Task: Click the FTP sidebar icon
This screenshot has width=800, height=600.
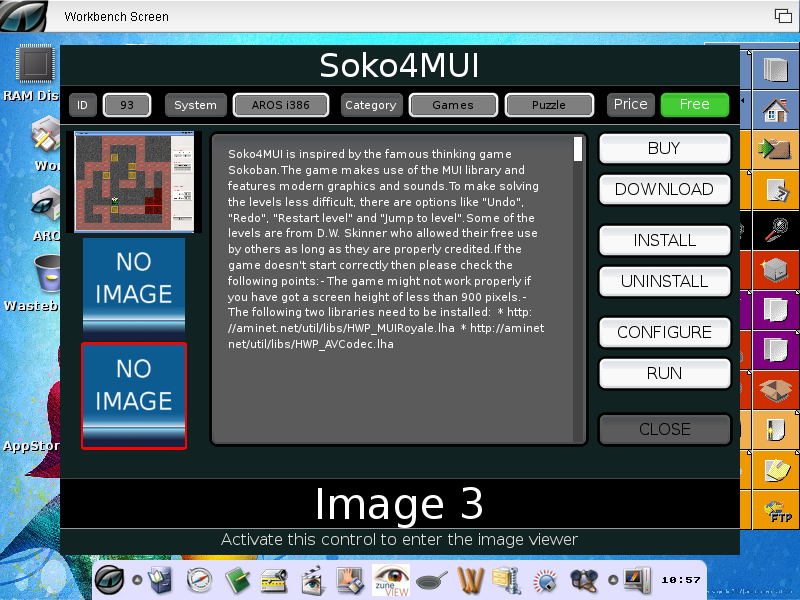Action: 776,510
